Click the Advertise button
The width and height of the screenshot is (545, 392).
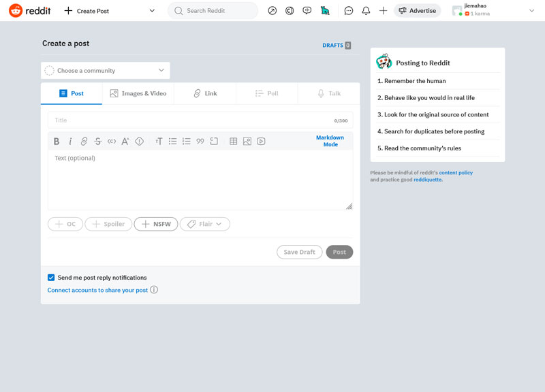click(x=417, y=11)
